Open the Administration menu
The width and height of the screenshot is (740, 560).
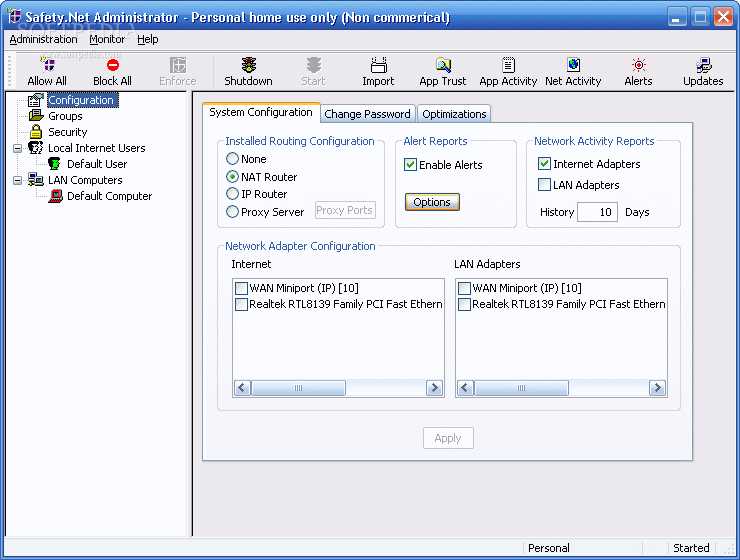pos(43,39)
